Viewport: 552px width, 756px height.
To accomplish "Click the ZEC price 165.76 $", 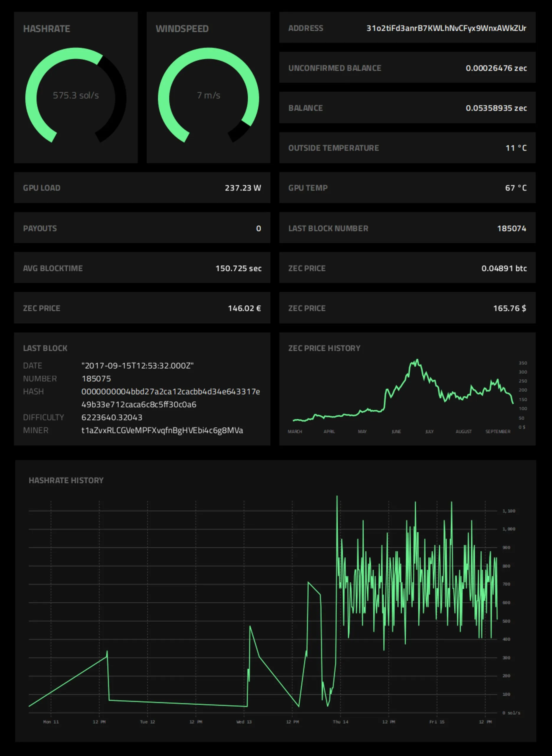I will [x=510, y=308].
